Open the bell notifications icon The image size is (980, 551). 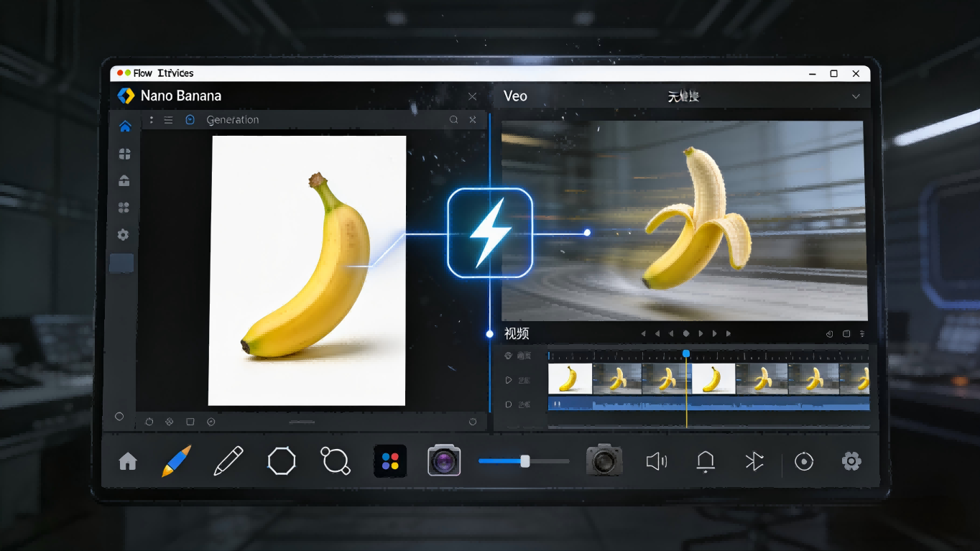point(706,461)
